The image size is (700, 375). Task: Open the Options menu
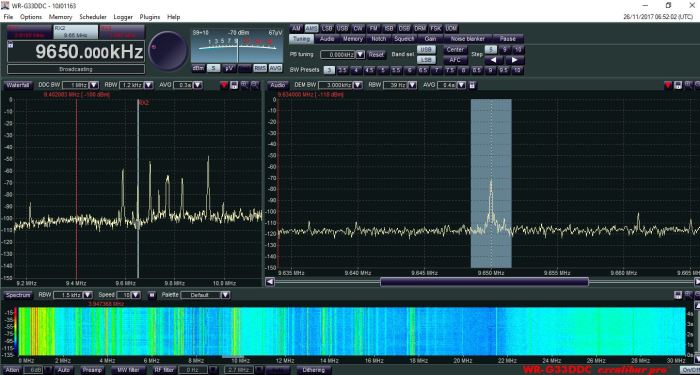31,17
